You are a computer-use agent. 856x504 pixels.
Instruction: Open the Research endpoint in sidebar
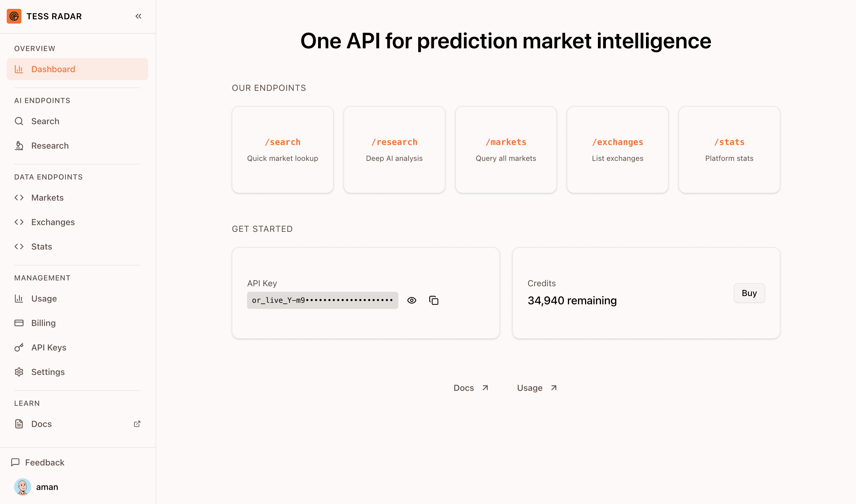(50, 146)
